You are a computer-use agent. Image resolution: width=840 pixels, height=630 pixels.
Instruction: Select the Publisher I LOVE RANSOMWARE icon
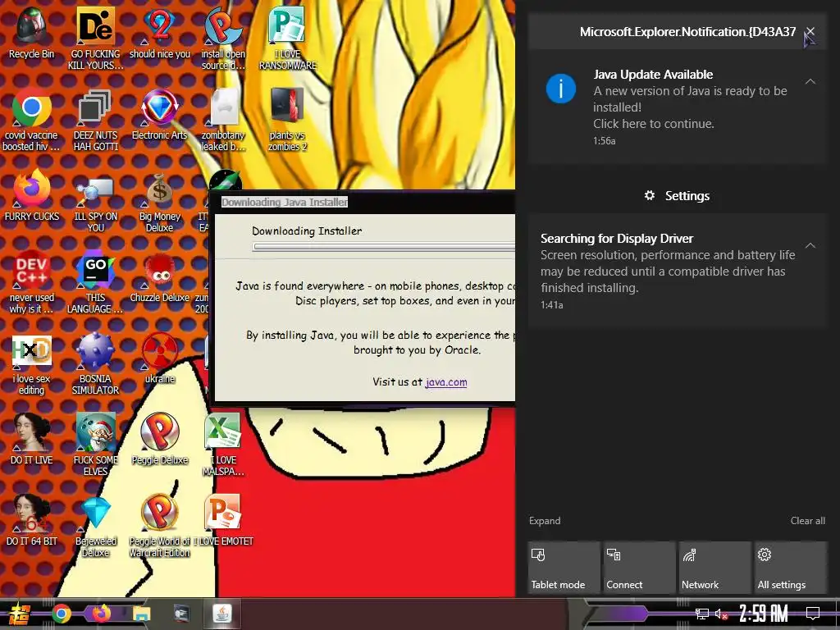[x=288, y=39]
